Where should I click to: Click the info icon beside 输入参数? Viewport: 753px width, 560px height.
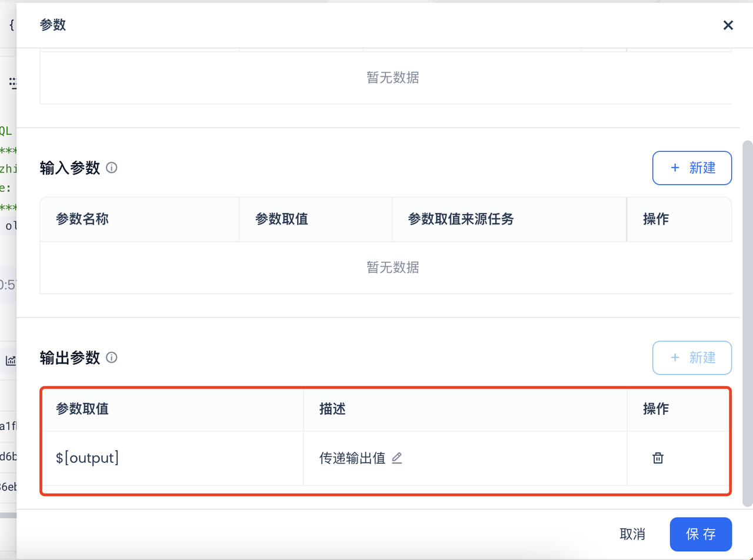[x=111, y=168]
